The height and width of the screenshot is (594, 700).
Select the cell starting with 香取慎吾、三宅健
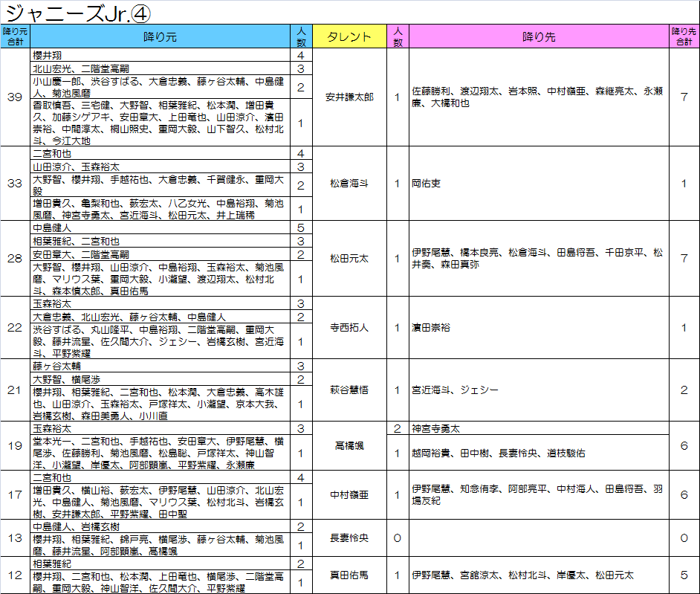pyautogui.click(x=161, y=123)
